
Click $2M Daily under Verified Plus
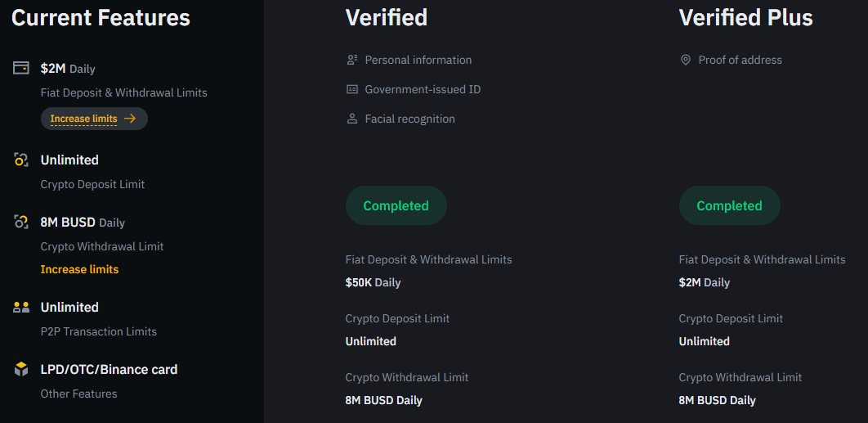pos(705,283)
